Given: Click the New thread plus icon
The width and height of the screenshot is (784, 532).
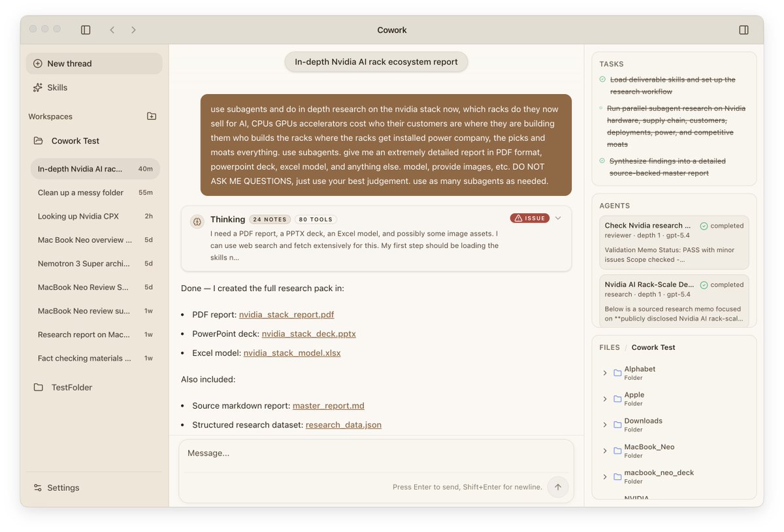Looking at the screenshot, I should click(x=37, y=63).
